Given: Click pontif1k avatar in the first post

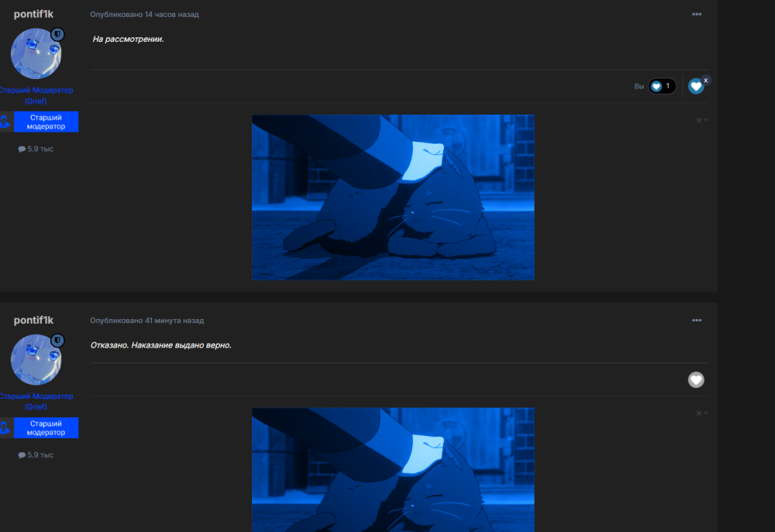Looking at the screenshot, I should [x=36, y=53].
